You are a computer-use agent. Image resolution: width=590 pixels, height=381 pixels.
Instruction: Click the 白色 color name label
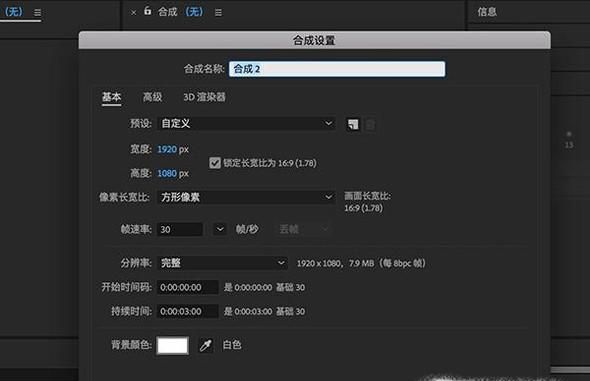click(232, 345)
